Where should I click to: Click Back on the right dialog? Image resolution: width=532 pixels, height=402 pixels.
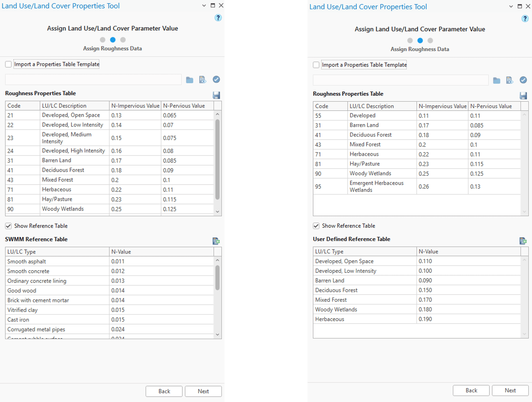[471, 390]
